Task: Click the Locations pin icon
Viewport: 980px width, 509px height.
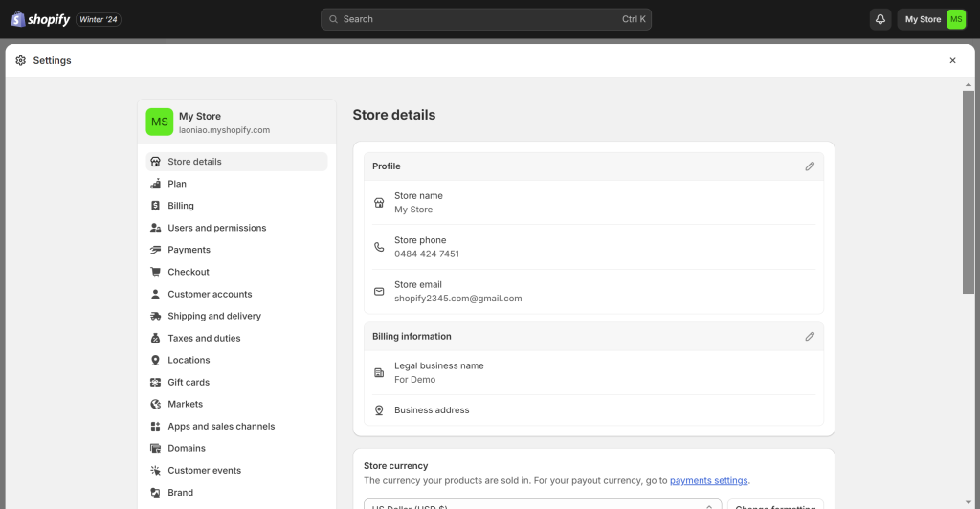Action: (156, 361)
